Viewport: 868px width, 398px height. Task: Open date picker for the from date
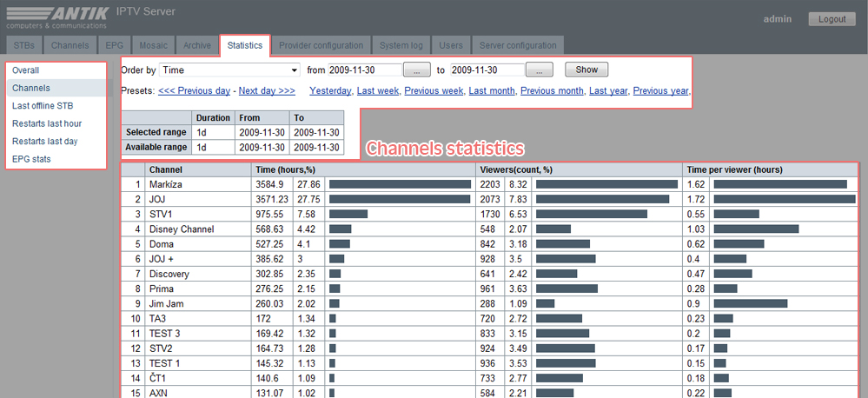(x=417, y=70)
